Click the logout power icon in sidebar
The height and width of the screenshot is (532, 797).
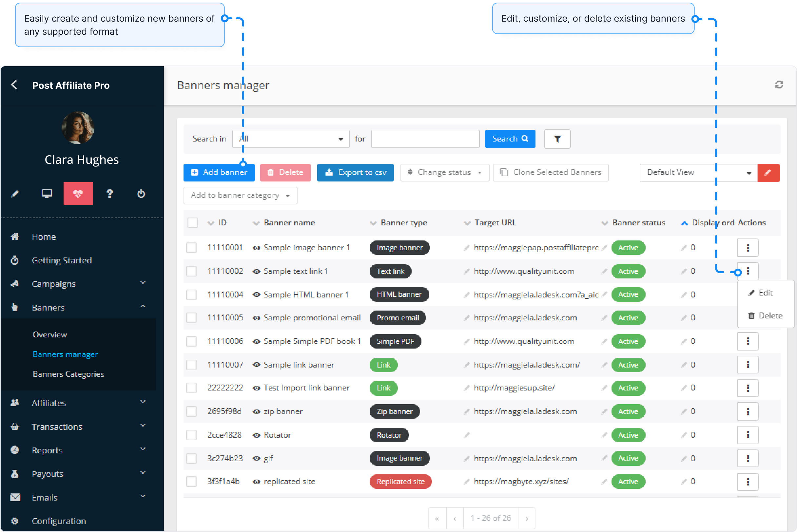pyautogui.click(x=141, y=193)
